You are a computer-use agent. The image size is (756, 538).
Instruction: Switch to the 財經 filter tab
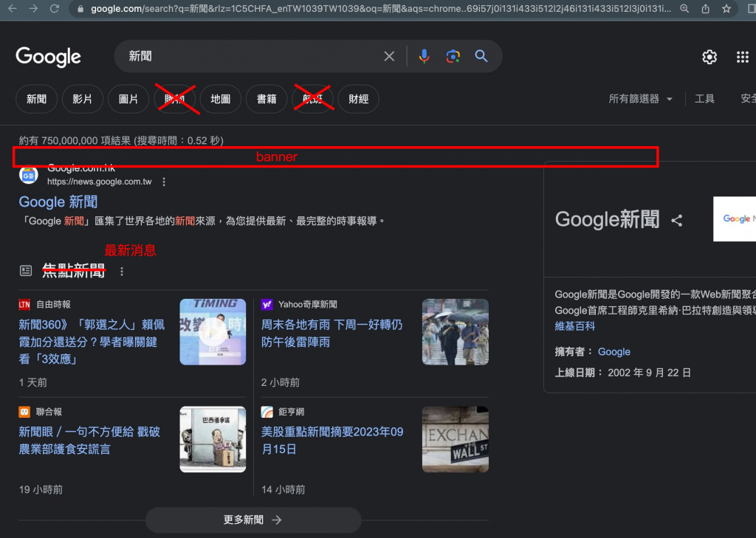[358, 99]
